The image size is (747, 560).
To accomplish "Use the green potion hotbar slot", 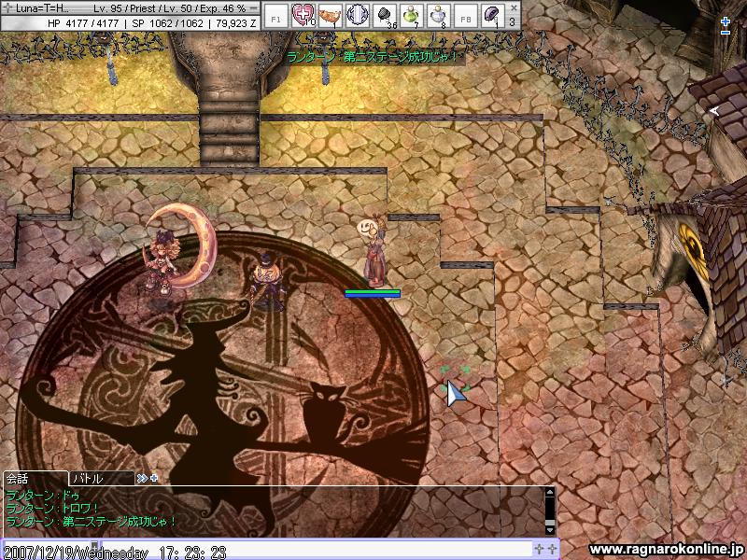I will (412, 15).
